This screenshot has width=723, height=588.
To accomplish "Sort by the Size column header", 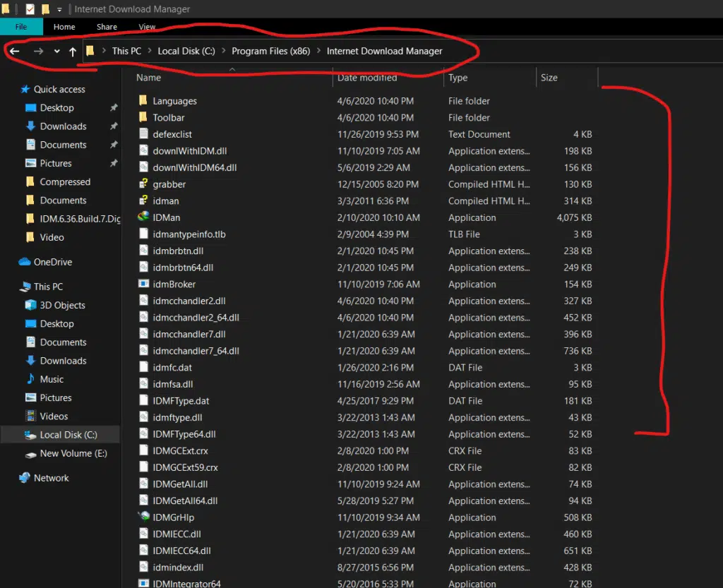I will point(549,78).
